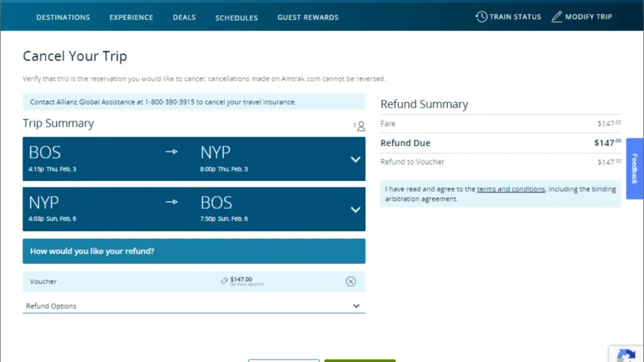
Task: Select the DEALS navigation item
Action: tap(184, 17)
